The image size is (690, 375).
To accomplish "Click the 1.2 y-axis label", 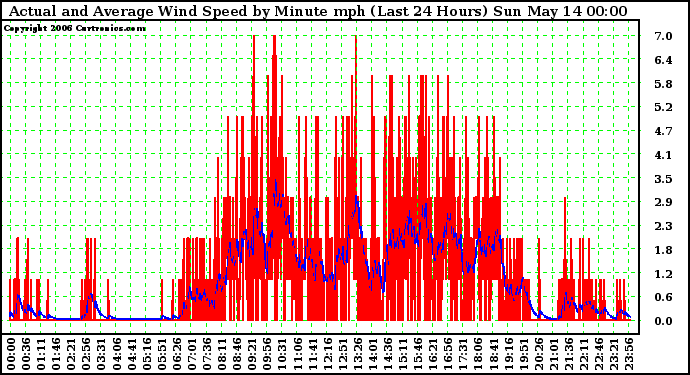I will [x=663, y=274].
